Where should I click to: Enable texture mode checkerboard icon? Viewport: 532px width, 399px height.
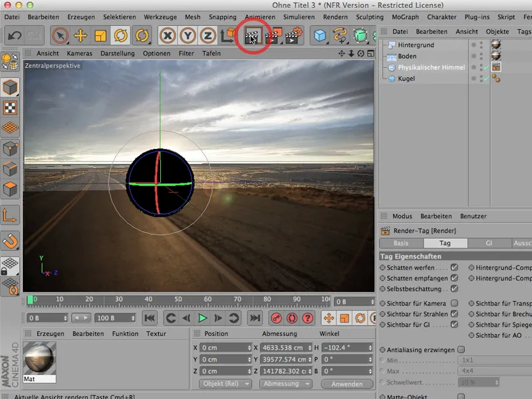click(10, 108)
